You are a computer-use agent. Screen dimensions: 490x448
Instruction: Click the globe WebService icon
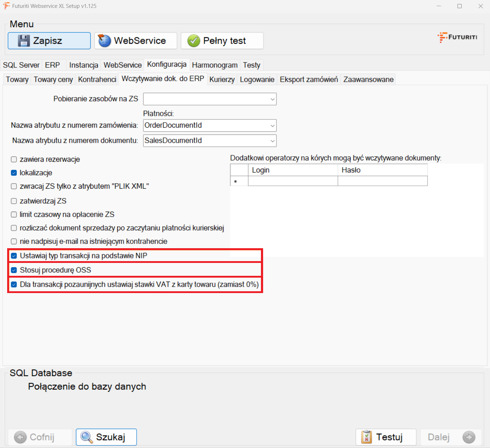(105, 41)
